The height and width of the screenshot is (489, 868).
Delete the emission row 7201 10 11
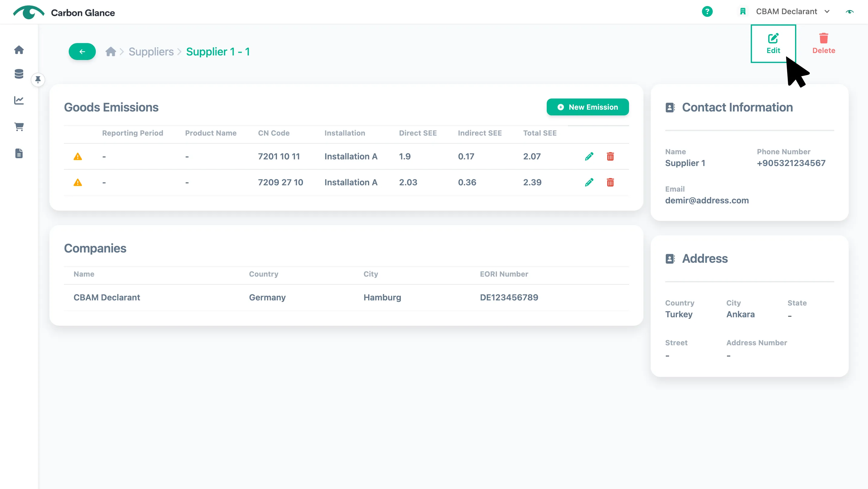coord(610,156)
